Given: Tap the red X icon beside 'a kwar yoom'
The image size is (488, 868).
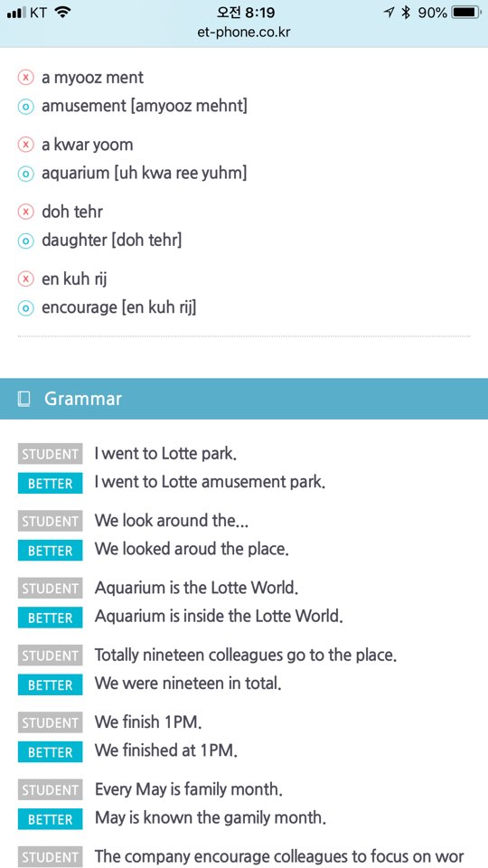Looking at the screenshot, I should coord(26,145).
